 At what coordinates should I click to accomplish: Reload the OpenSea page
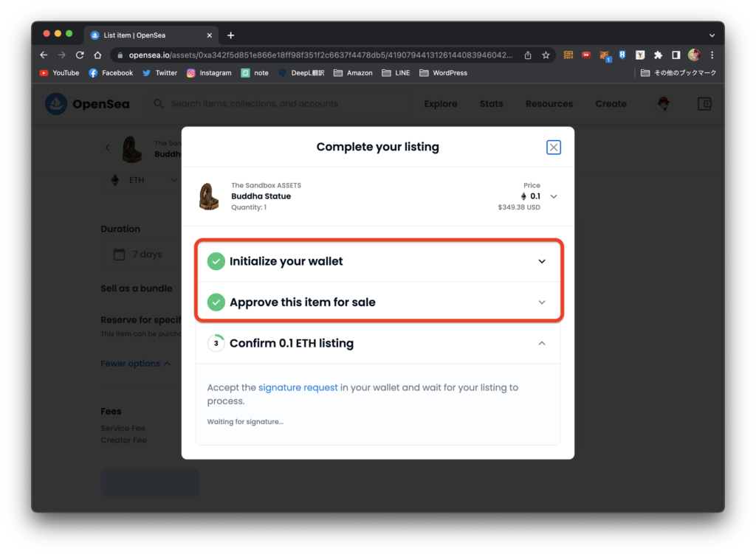click(80, 55)
